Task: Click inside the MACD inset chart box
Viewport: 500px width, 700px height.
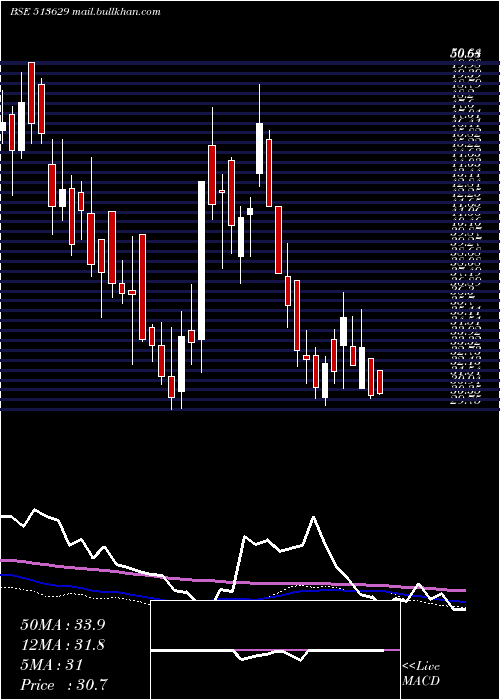Action: coord(275,650)
